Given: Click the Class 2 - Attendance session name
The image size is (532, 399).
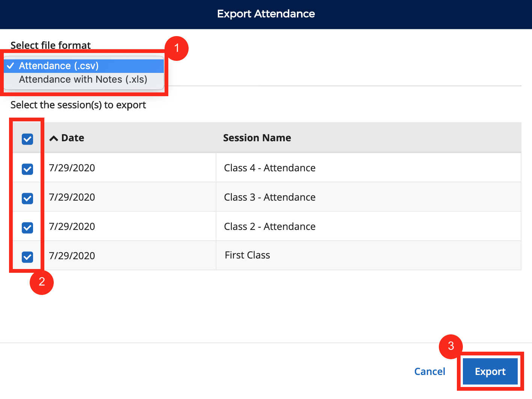Looking at the screenshot, I should 270,226.
